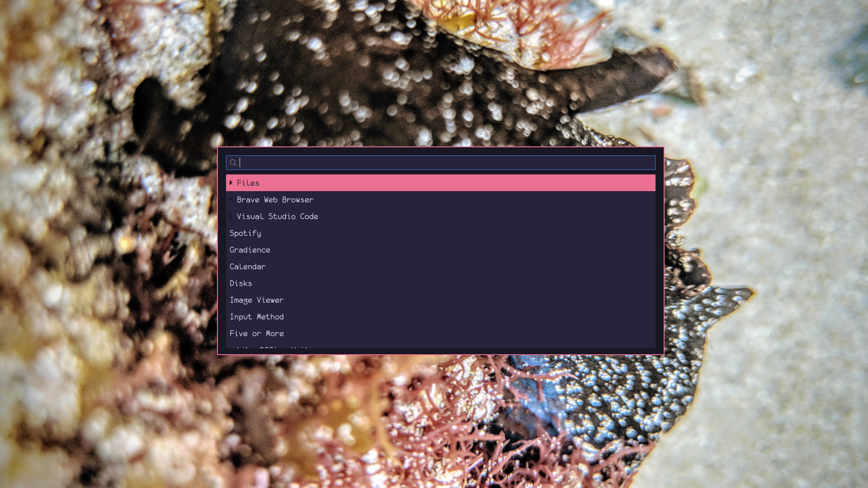Screen dimensions: 868x488
Task: Launch the highlighted Files entry
Action: pos(248,183)
